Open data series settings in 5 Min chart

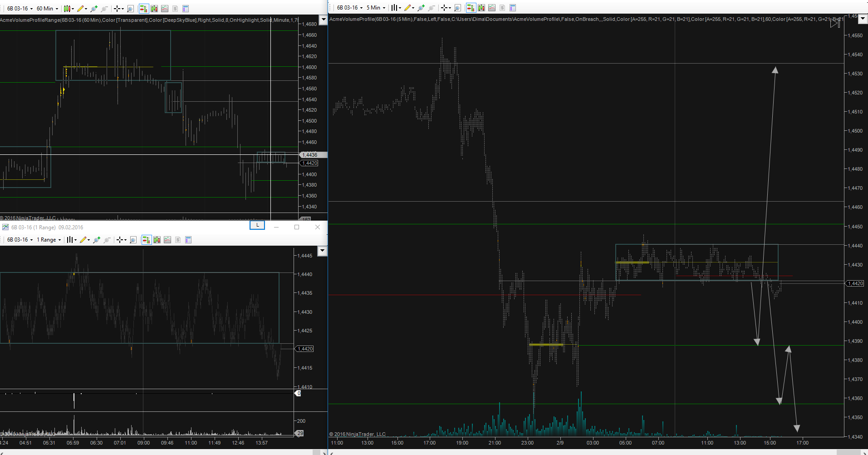pyautogui.click(x=481, y=8)
